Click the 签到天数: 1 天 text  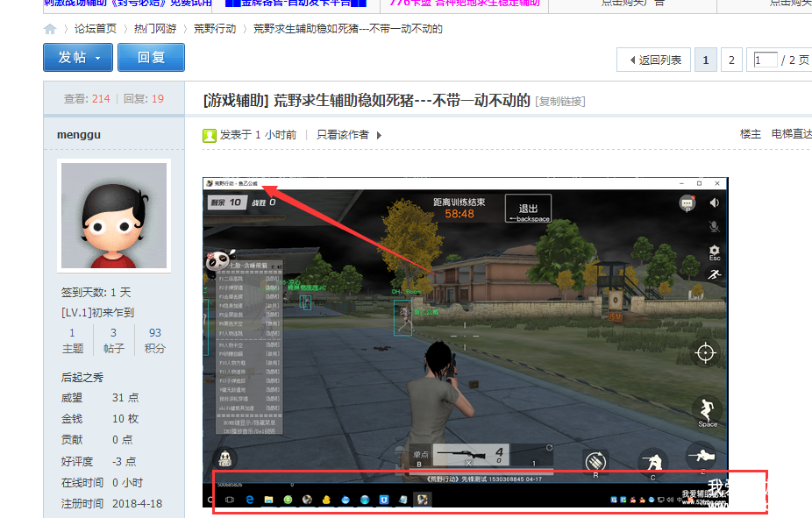[x=96, y=293]
